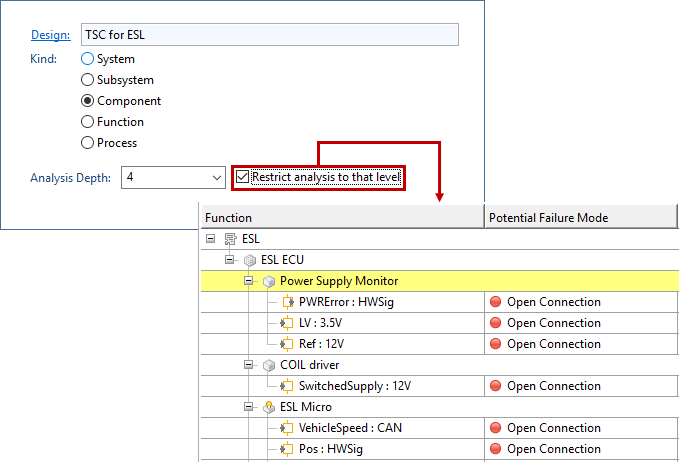Click the Power Supply Monitor cube icon
This screenshot has height=462, width=679.
269,281
